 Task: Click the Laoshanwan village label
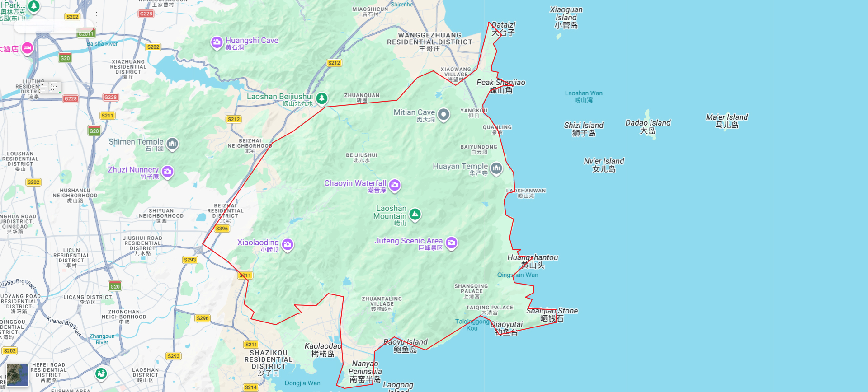click(x=526, y=193)
